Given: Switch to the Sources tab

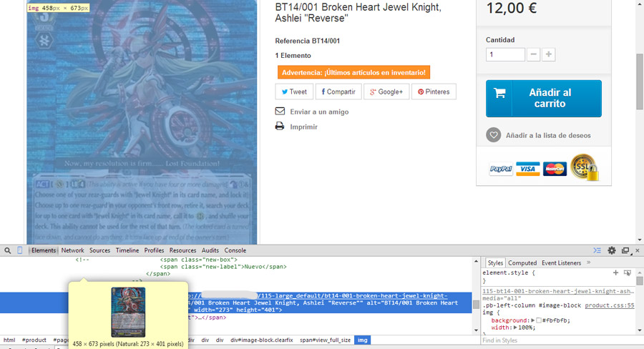Looking at the screenshot, I should 99,250.
